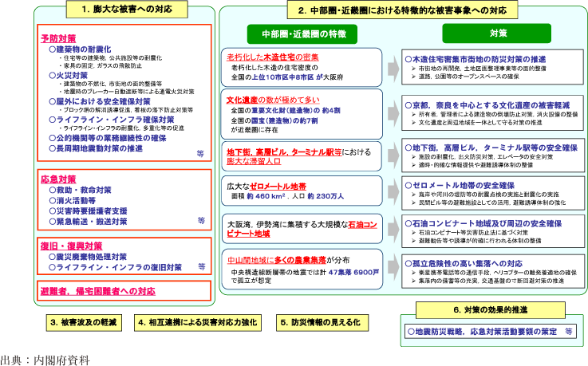
Task: Click the line 'が近畿圏に存在'
Action: click(255, 130)
